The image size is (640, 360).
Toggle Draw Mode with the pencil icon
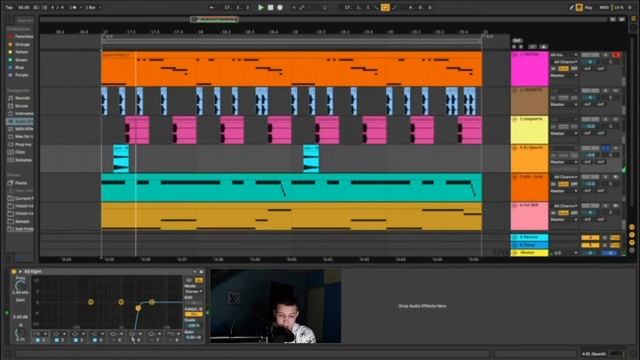[x=572, y=7]
